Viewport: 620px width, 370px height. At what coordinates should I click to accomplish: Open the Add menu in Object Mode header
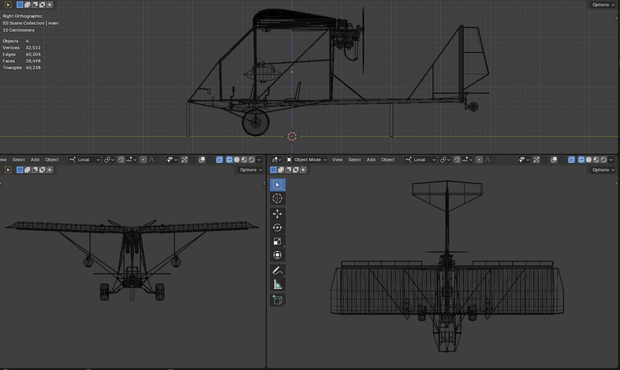click(371, 160)
